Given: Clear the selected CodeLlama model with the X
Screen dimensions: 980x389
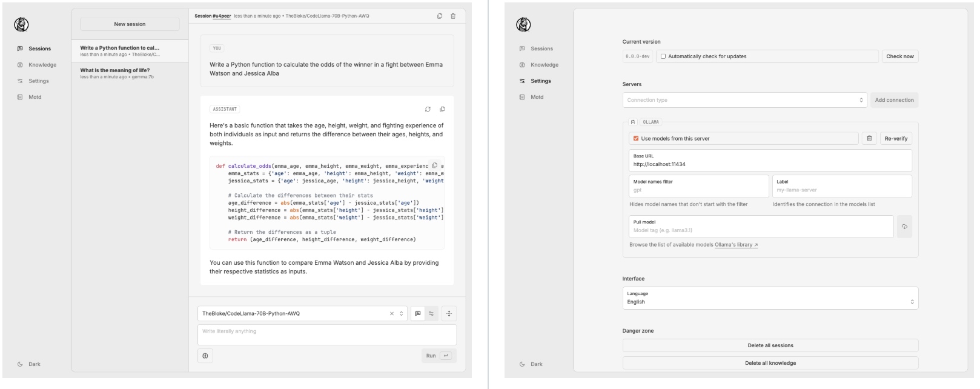Looking at the screenshot, I should point(392,313).
